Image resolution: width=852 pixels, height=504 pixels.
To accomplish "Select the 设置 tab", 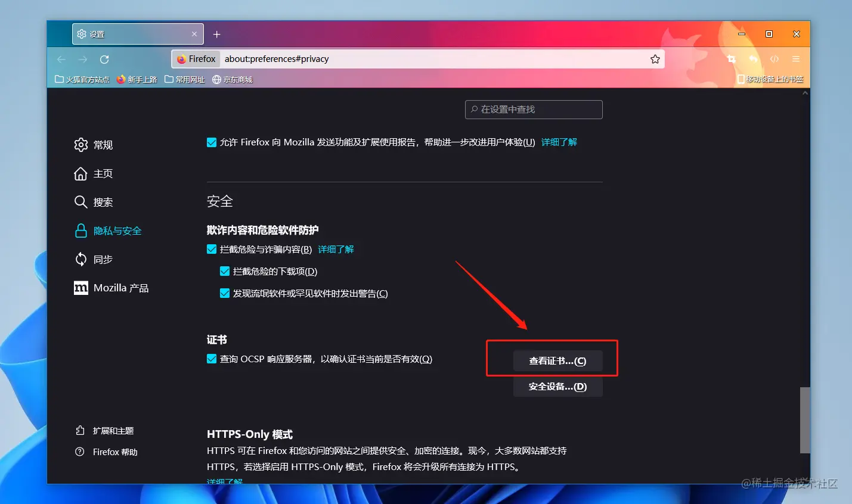I will pos(138,34).
